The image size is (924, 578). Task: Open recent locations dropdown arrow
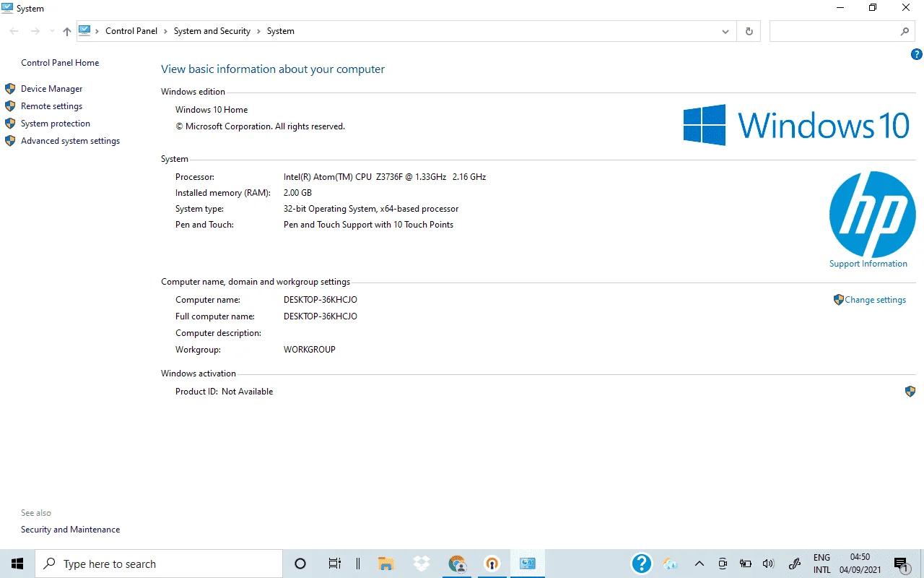pyautogui.click(x=52, y=31)
